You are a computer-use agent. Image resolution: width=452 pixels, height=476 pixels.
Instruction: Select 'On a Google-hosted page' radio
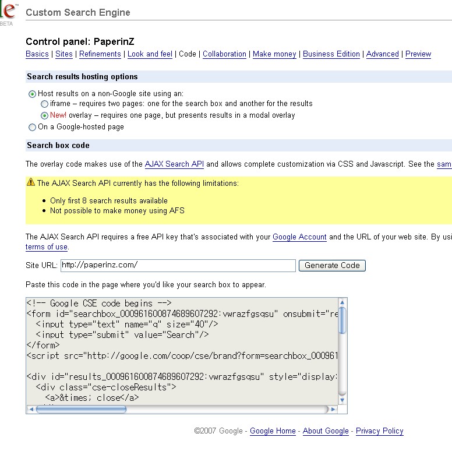pyautogui.click(x=32, y=127)
